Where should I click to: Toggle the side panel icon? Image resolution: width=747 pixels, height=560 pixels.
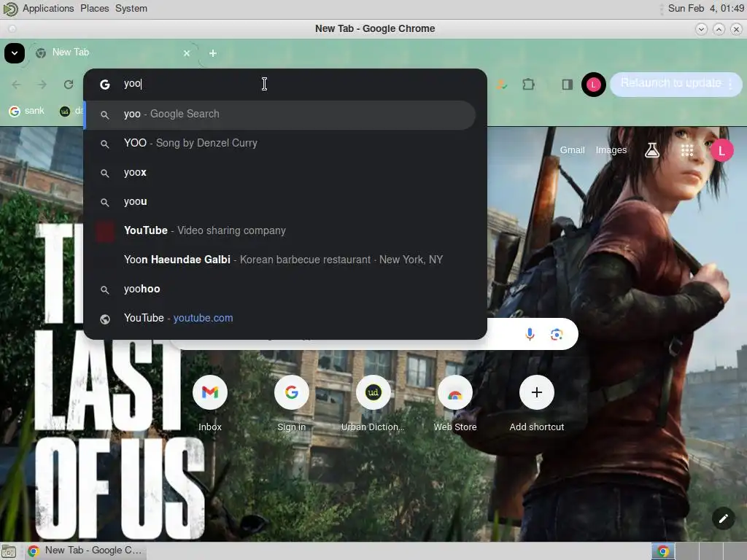567,85
